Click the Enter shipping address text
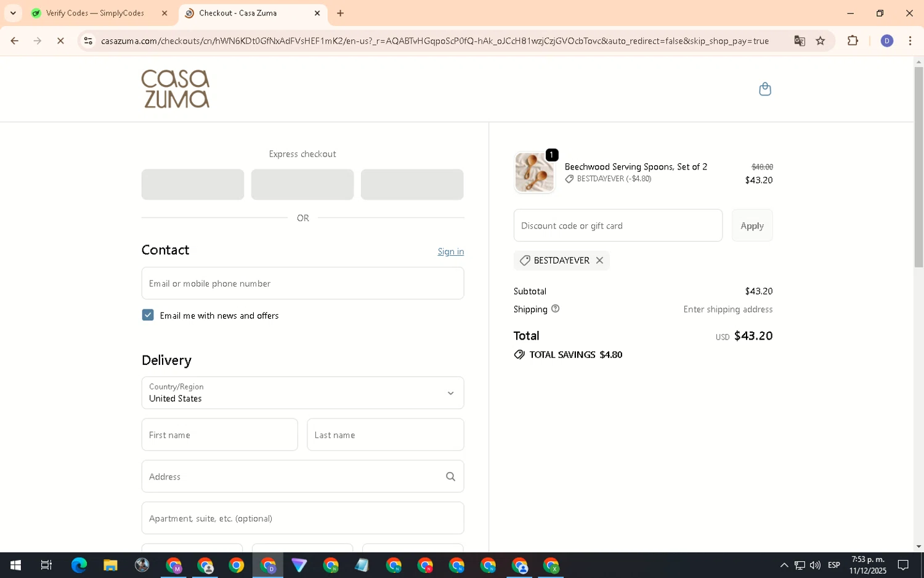This screenshot has height=578, width=924. [x=727, y=309]
